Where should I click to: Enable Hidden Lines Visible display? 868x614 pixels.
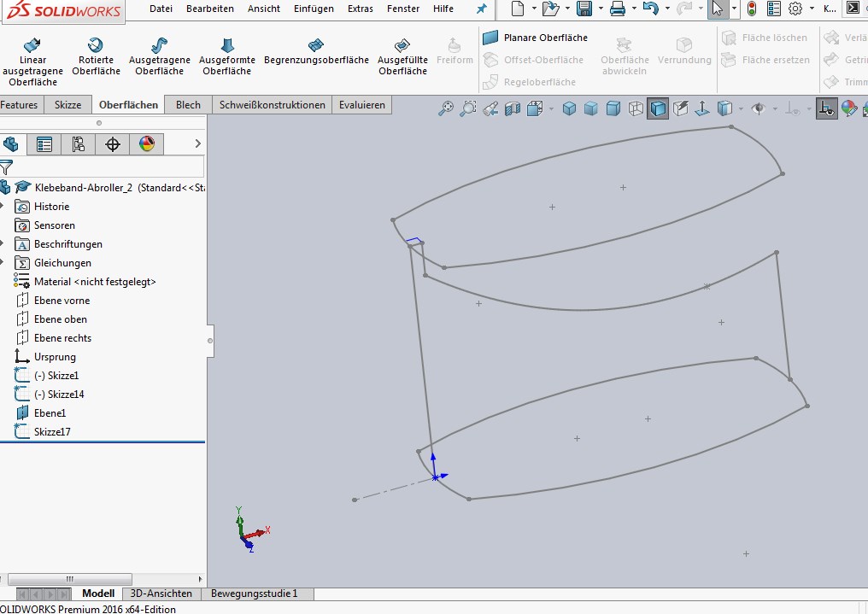pos(636,108)
